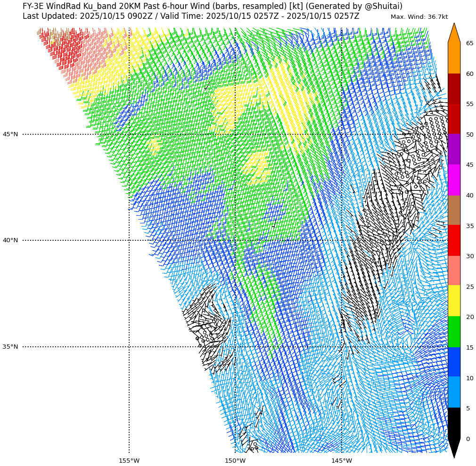
Task: Pick the yellow 20-25 kt colorbar segment
Action: (454, 301)
